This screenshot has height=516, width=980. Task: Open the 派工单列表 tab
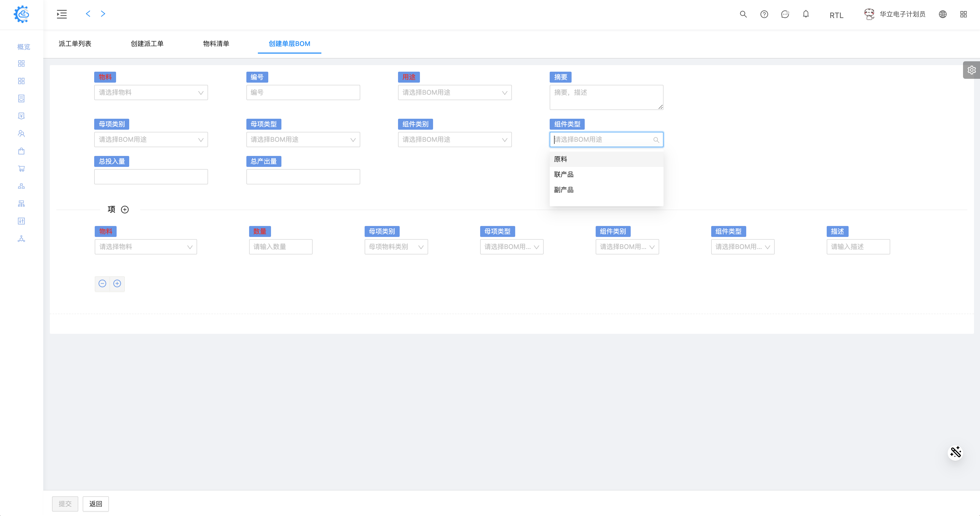pos(74,44)
